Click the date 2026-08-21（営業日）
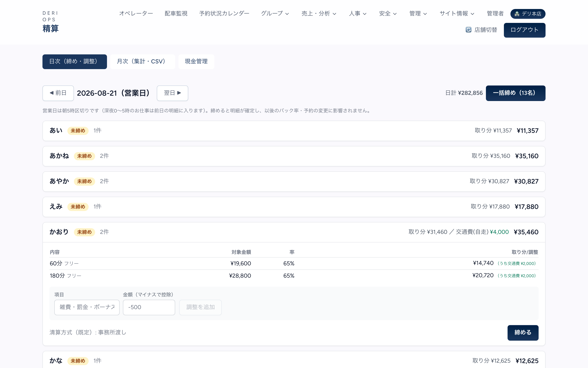 click(x=115, y=93)
